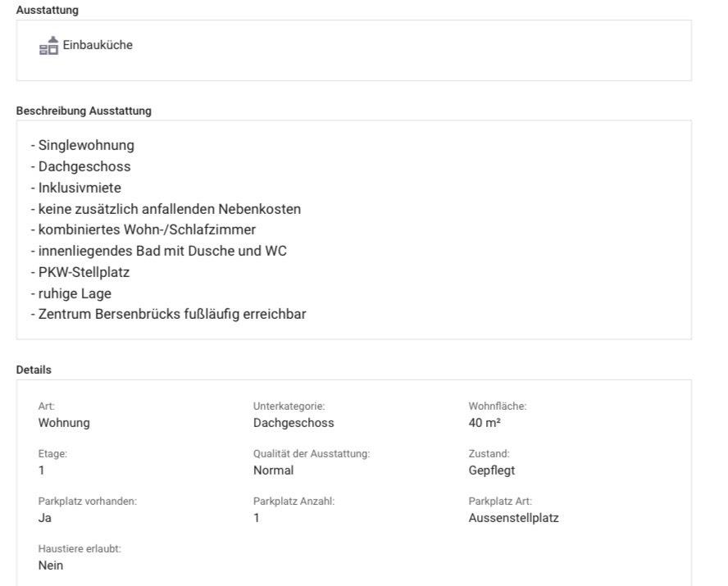This screenshot has height=586, width=728.
Task: Click the ruhige Lage description line
Action: click(x=71, y=293)
